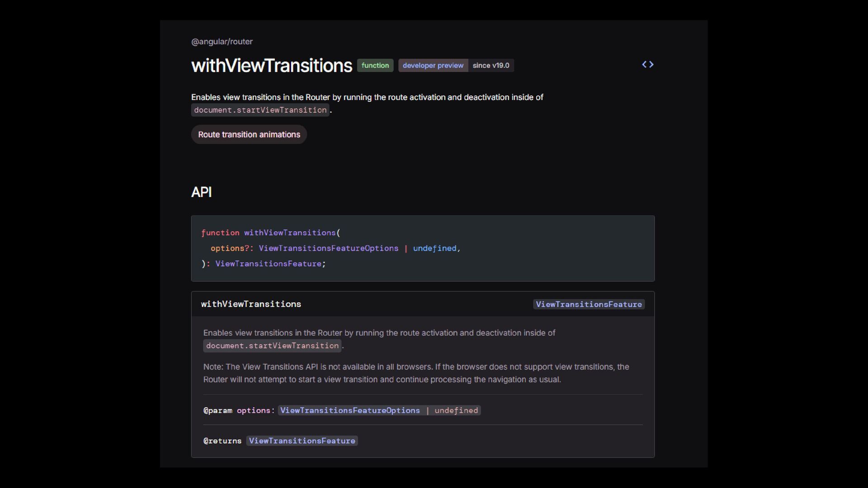Click ViewTransitionsFeature return type in code block
Viewport: 868px width, 488px height.
coord(268,263)
